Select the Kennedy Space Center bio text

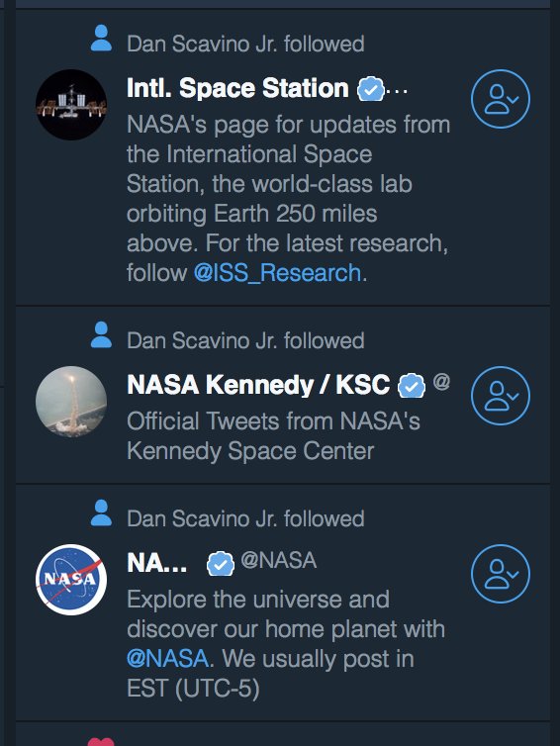(274, 436)
